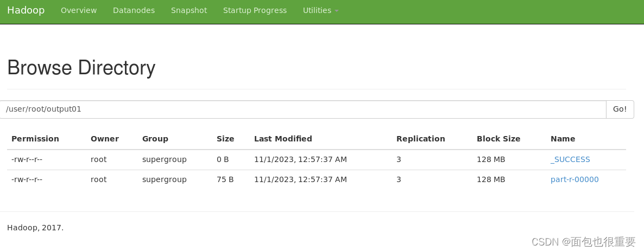The width and height of the screenshot is (644, 252).
Task: Select the Size column header
Action: click(225, 139)
